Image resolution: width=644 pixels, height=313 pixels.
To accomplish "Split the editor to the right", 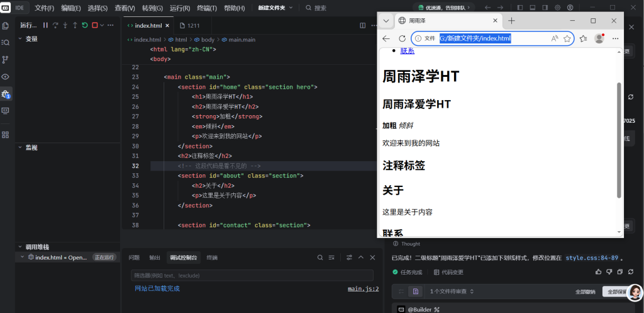I will tap(363, 25).
